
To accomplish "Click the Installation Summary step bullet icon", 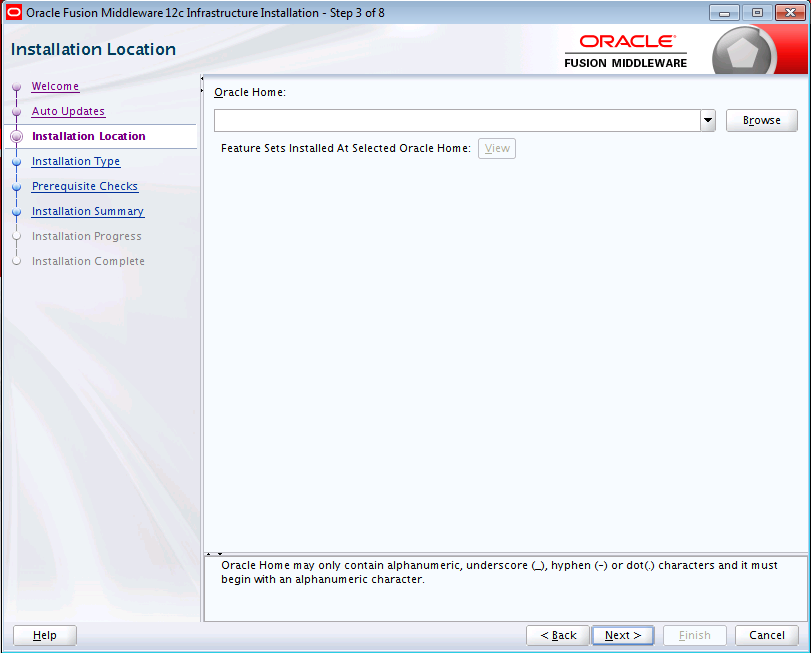I will coord(17,211).
